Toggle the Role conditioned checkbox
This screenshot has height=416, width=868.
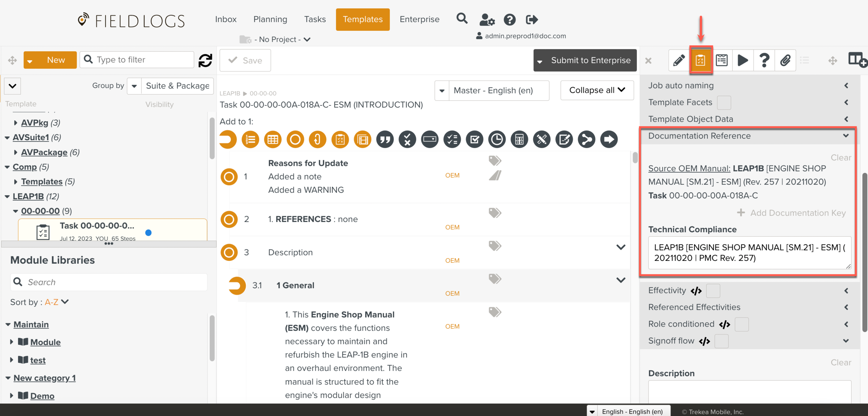(x=742, y=324)
